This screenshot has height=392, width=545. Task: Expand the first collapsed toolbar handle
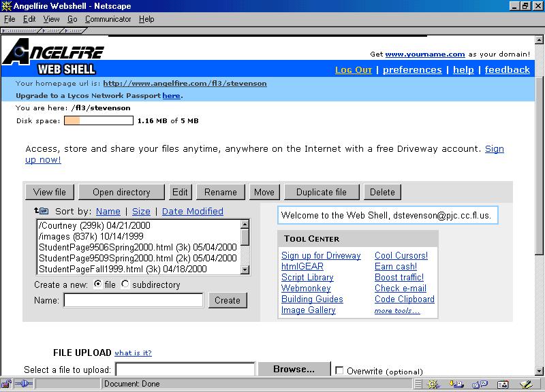tap(19, 31)
